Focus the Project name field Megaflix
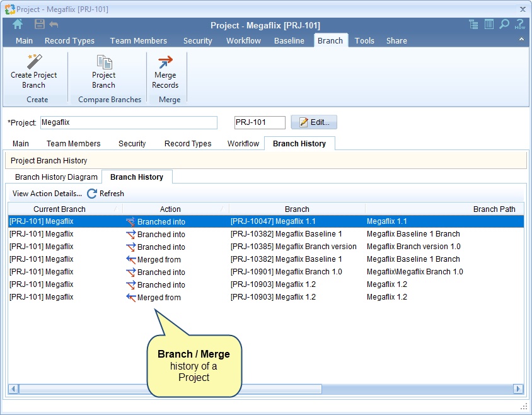Viewport: 532px width, 415px height. tap(129, 122)
